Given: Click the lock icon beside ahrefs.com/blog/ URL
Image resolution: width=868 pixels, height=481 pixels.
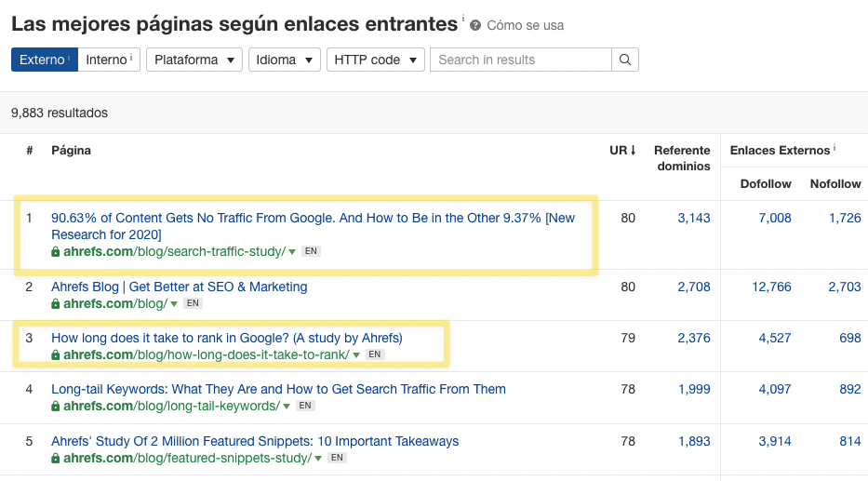Looking at the screenshot, I should [x=56, y=304].
